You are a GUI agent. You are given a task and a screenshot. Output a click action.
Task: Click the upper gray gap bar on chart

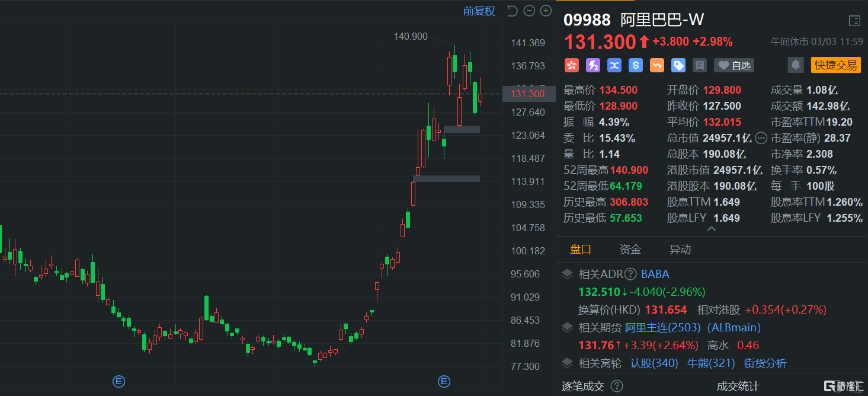point(462,129)
